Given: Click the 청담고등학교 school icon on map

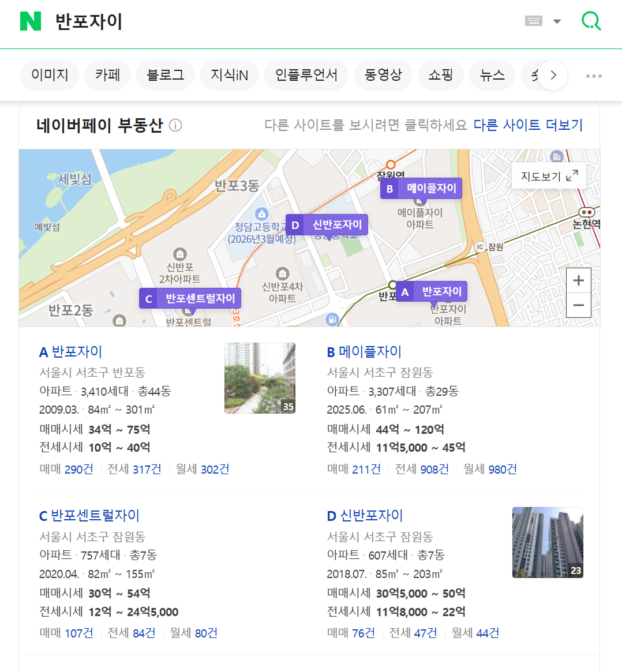Looking at the screenshot, I should pos(261,213).
